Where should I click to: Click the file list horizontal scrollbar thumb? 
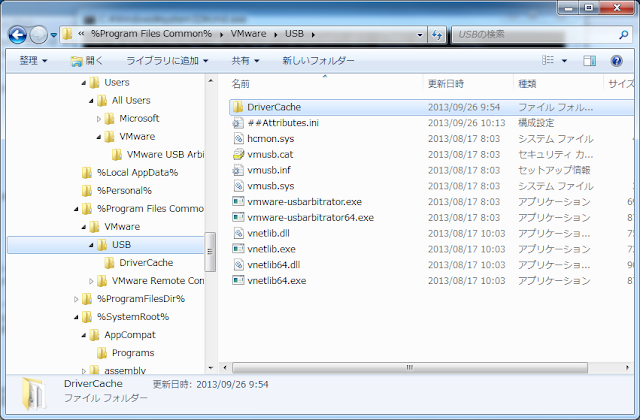tap(410, 368)
